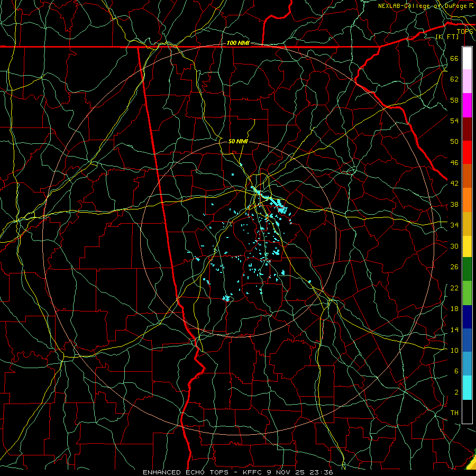476x476 pixels.
Task: Select the light green legend swatch
Action: point(467,292)
